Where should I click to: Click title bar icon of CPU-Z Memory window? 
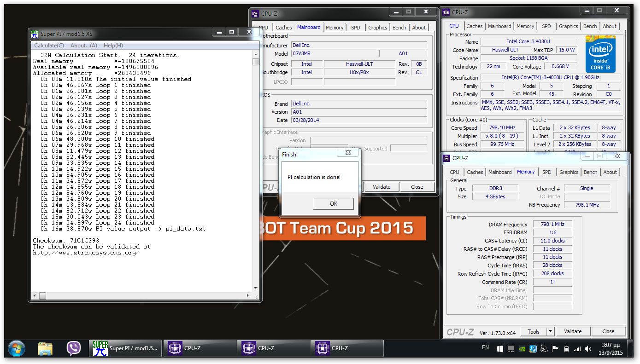click(x=446, y=158)
